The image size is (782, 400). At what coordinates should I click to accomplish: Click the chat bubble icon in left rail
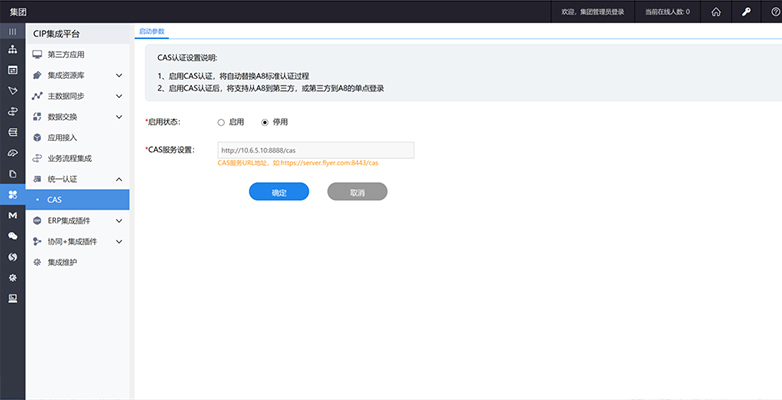12,236
